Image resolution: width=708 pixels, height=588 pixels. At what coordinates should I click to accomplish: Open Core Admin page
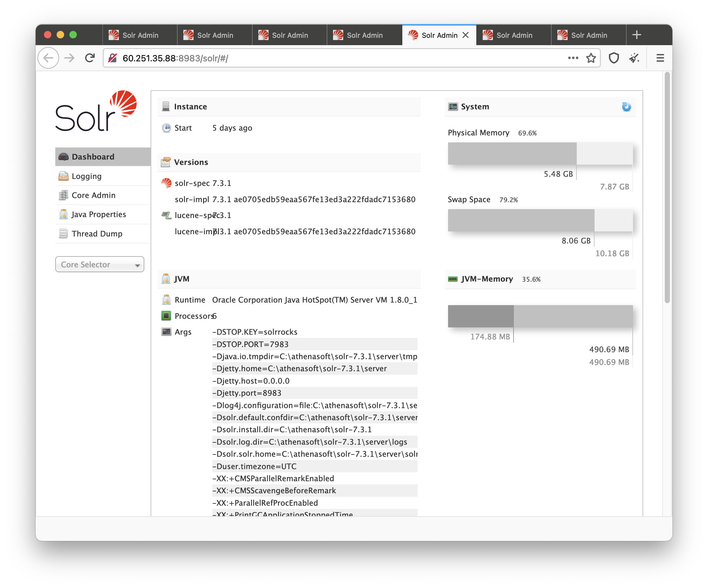(x=103, y=195)
